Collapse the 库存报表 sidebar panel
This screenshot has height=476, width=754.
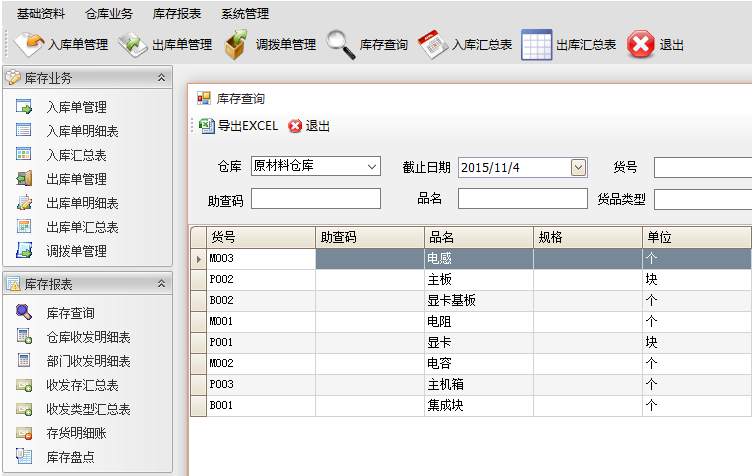162,284
